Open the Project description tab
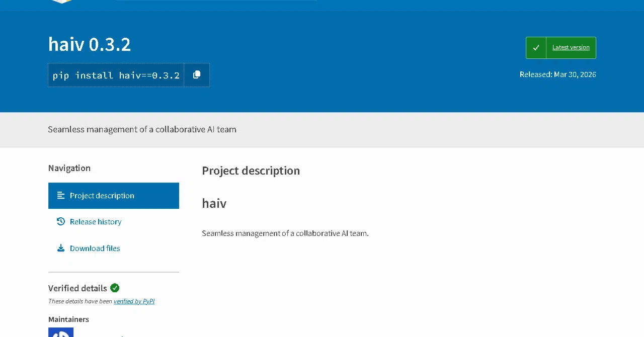Viewport: 644px width, 337px height. click(x=114, y=196)
